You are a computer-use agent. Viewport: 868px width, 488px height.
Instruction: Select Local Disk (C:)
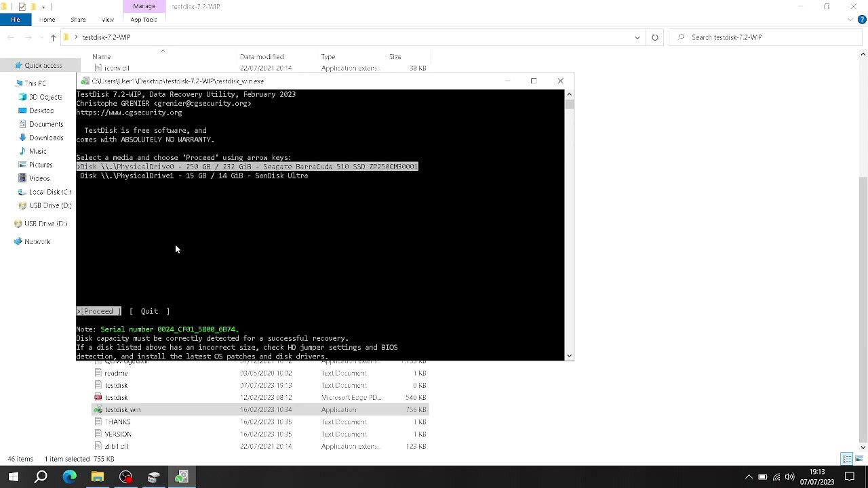[x=50, y=192]
